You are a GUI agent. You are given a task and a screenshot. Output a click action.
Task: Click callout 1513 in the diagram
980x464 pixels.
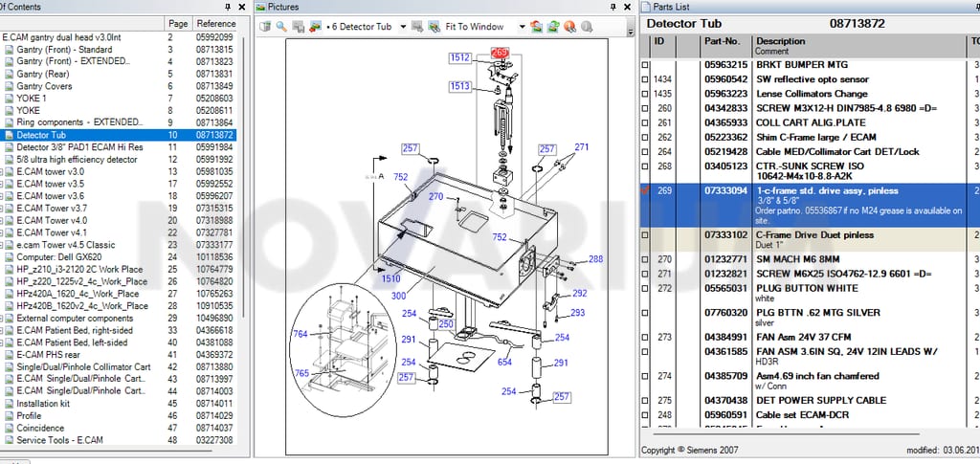coord(459,86)
